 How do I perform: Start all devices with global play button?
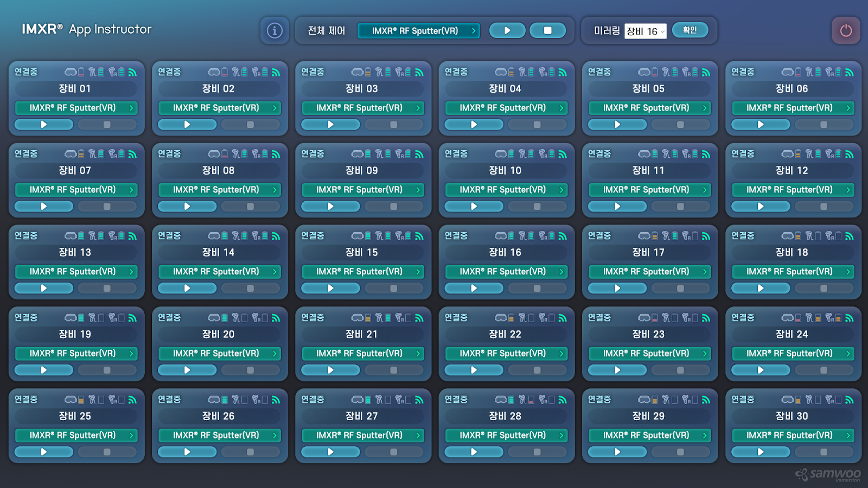point(507,30)
